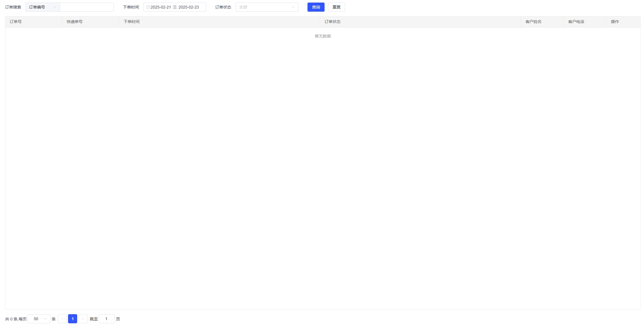The width and height of the screenshot is (644, 327).
Task: Go to next page with right arrow
Action: 83,319
